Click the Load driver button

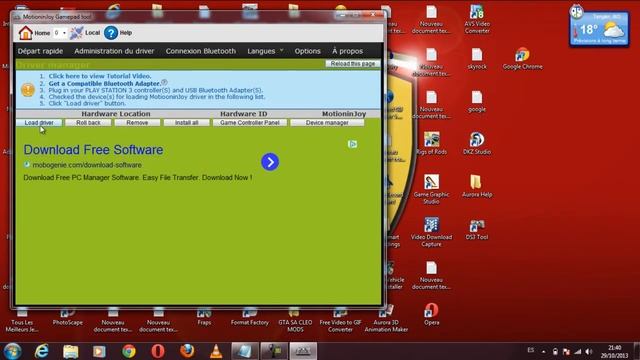coord(39,122)
